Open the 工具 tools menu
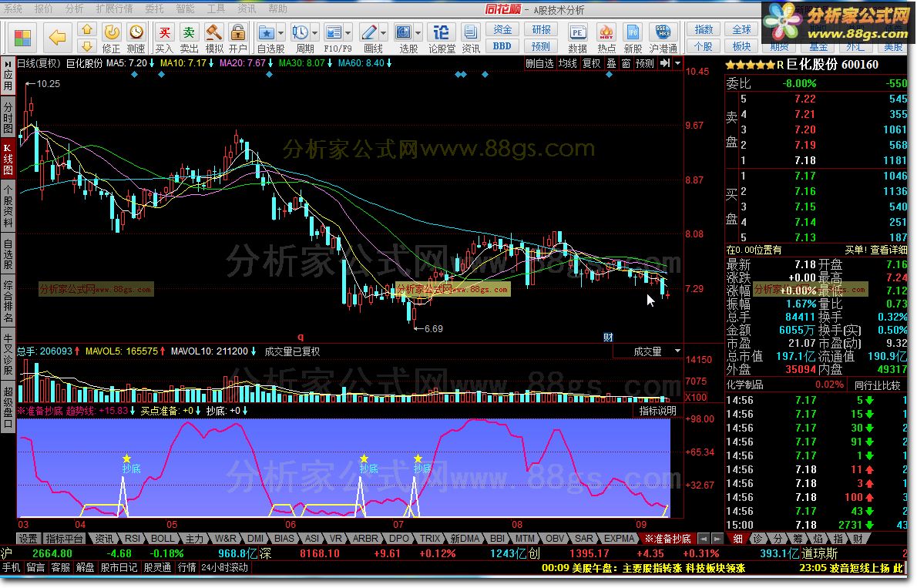Viewport: 917px width, 588px height. (216, 8)
